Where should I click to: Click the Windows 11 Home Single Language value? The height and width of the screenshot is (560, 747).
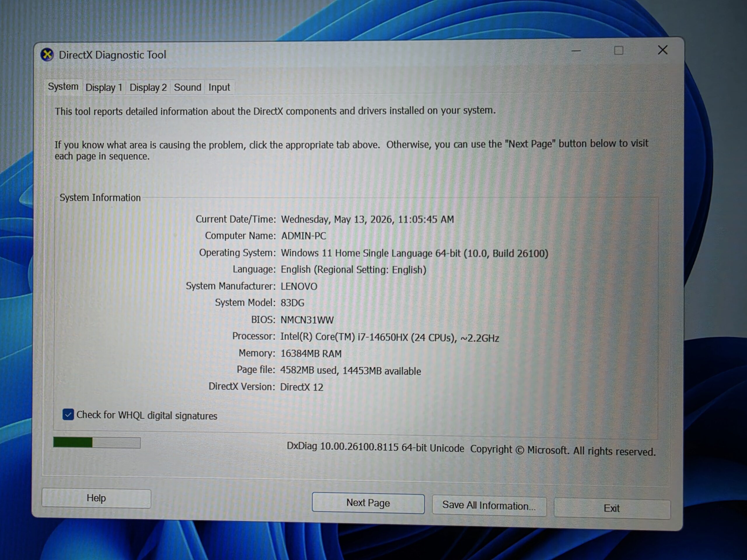(414, 253)
